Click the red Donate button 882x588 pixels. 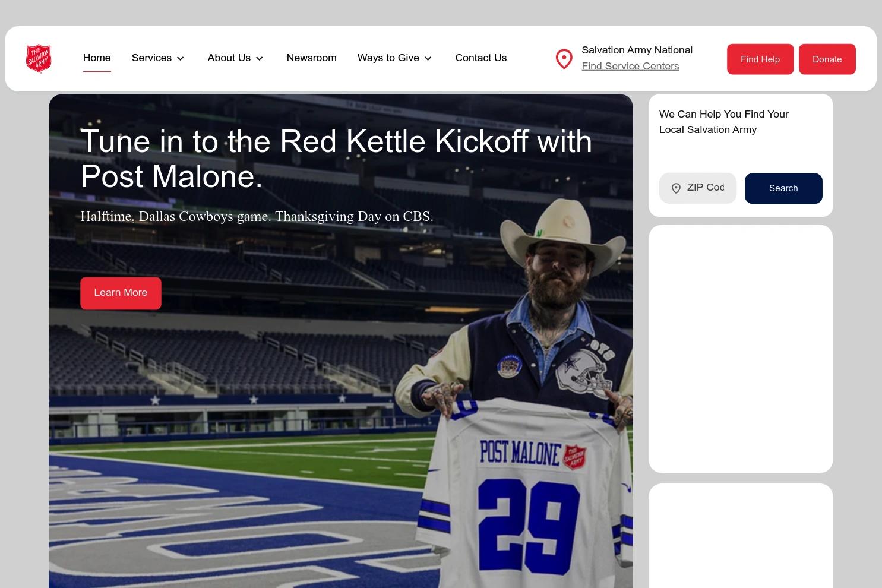pyautogui.click(x=827, y=59)
